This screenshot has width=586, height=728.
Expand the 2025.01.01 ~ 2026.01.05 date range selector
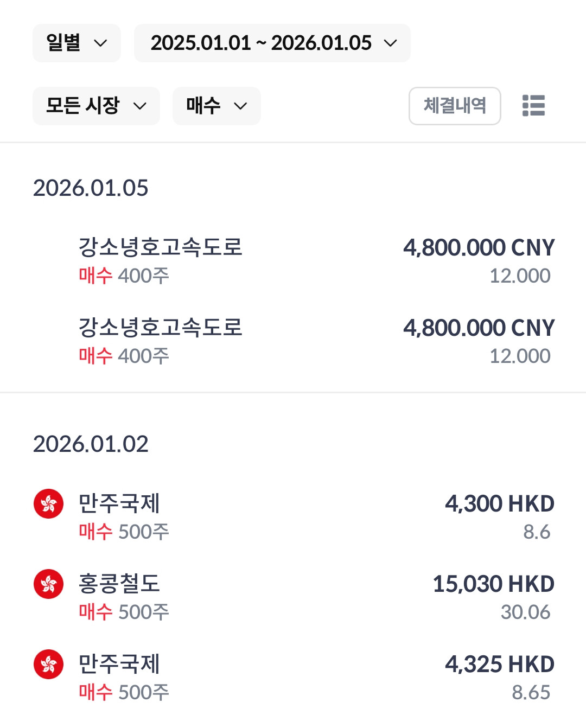(x=272, y=43)
